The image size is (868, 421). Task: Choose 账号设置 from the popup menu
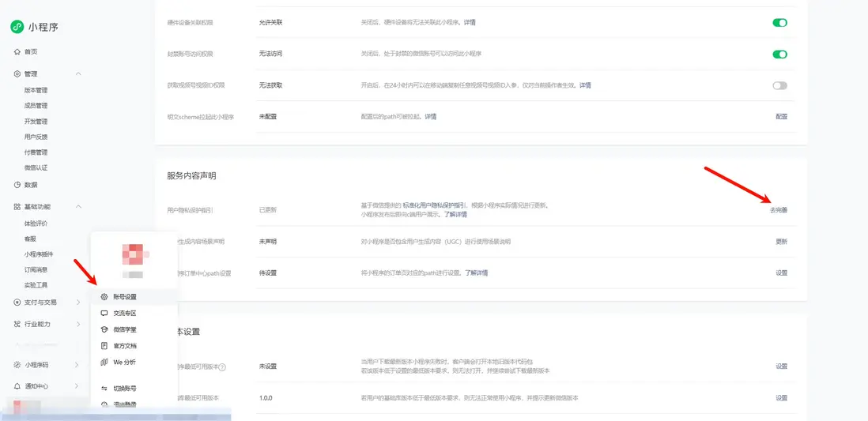135,296
